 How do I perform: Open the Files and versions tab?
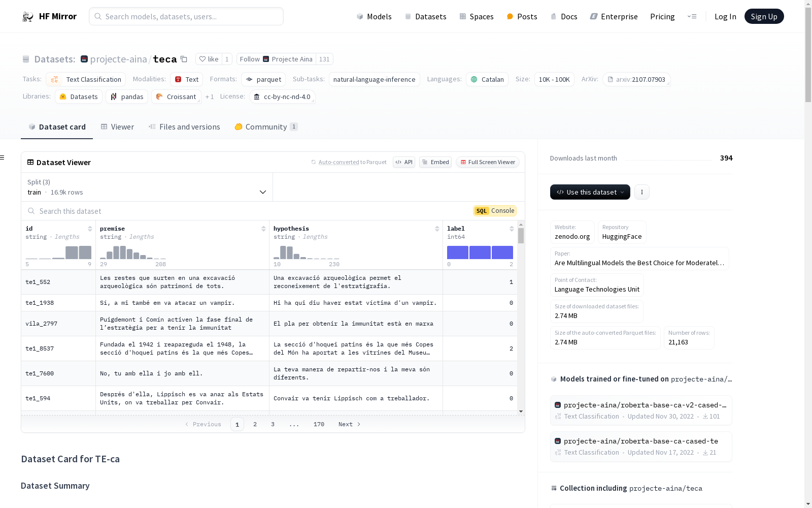(x=184, y=127)
